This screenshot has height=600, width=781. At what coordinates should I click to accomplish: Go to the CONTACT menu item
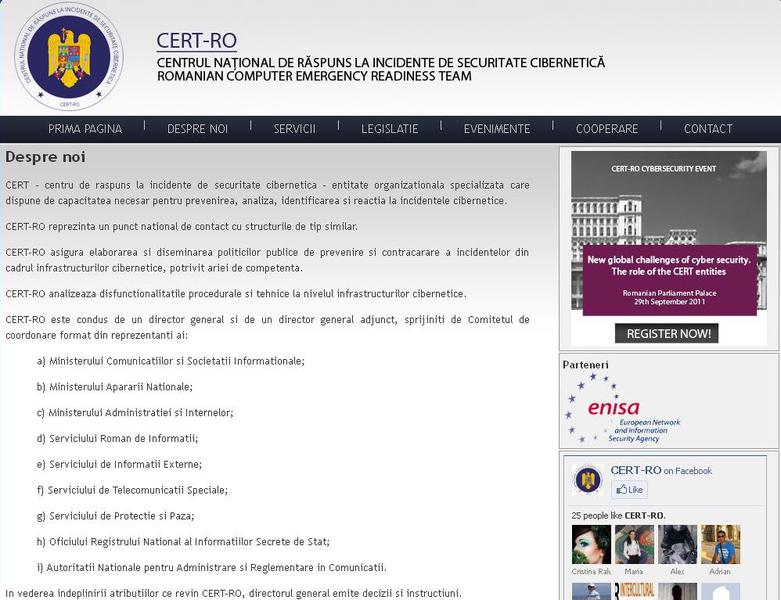(708, 129)
